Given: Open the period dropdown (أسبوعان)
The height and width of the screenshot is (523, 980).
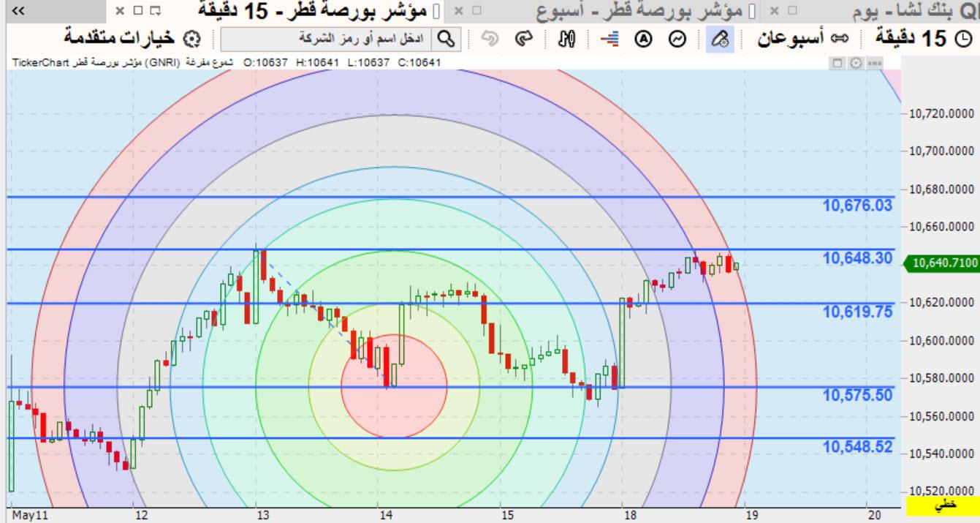Looking at the screenshot, I should point(791,38).
